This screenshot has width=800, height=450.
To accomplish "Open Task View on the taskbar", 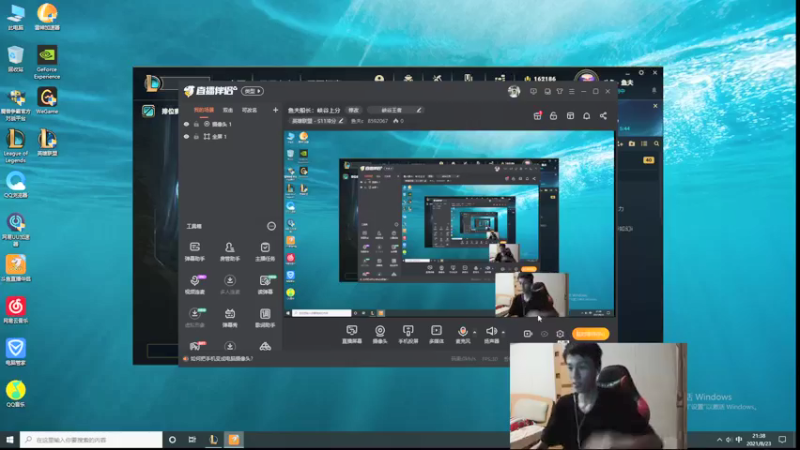I will point(192,439).
